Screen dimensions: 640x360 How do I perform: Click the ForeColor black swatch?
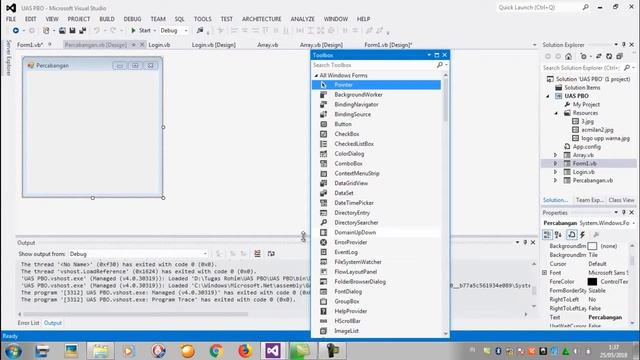pos(592,282)
